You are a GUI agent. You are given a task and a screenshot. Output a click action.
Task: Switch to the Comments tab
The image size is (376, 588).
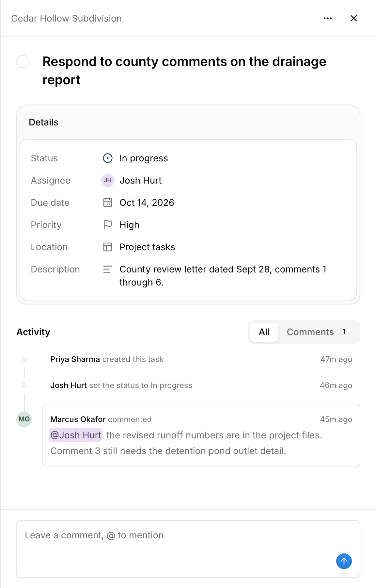click(x=316, y=332)
